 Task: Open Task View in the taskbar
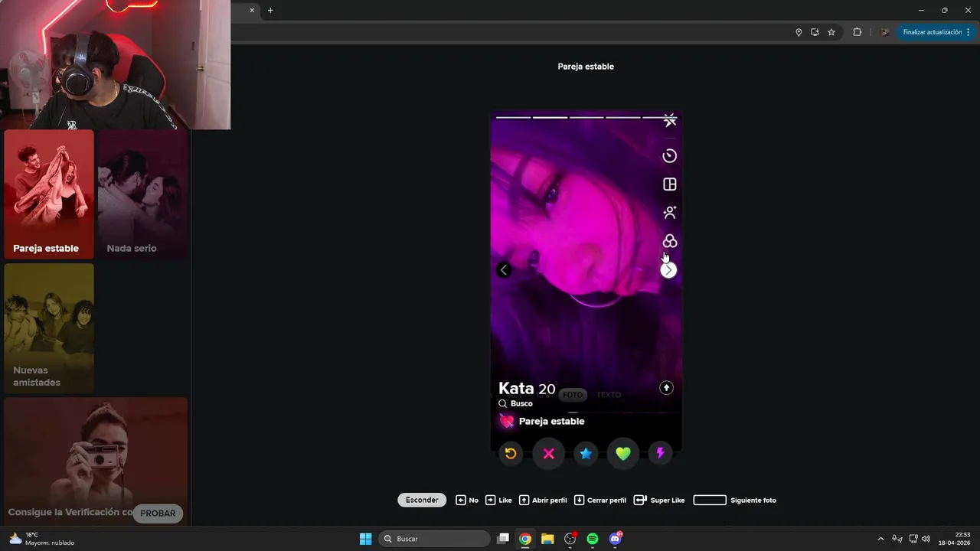tap(503, 539)
